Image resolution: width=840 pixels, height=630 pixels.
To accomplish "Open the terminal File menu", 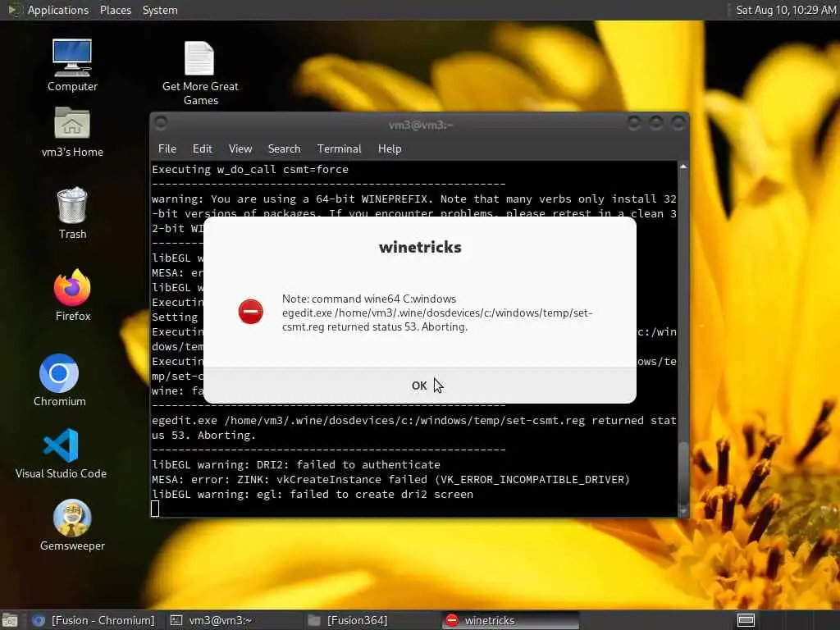I will tap(167, 149).
